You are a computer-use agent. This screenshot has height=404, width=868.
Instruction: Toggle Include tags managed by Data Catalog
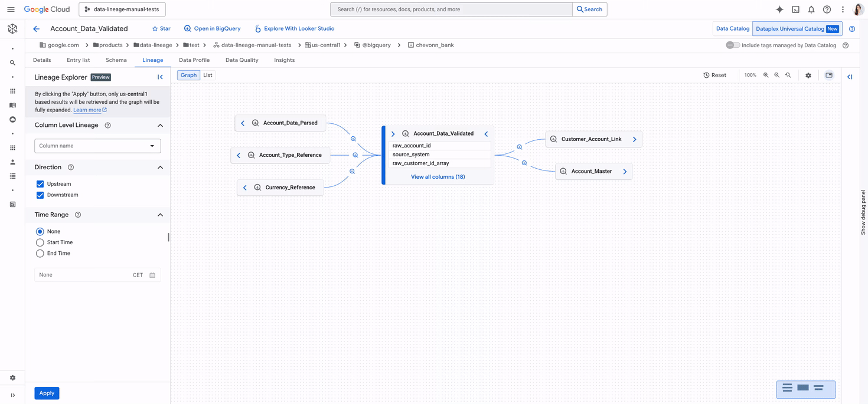click(732, 45)
